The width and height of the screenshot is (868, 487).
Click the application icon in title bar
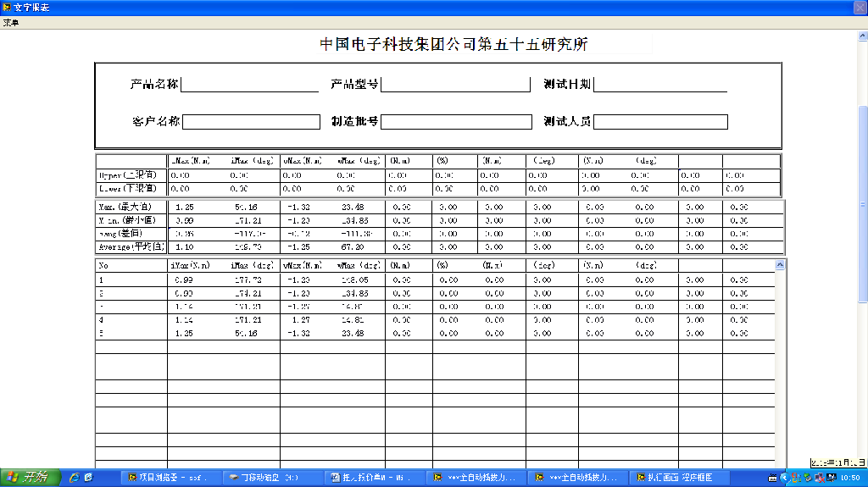tap(7, 7)
